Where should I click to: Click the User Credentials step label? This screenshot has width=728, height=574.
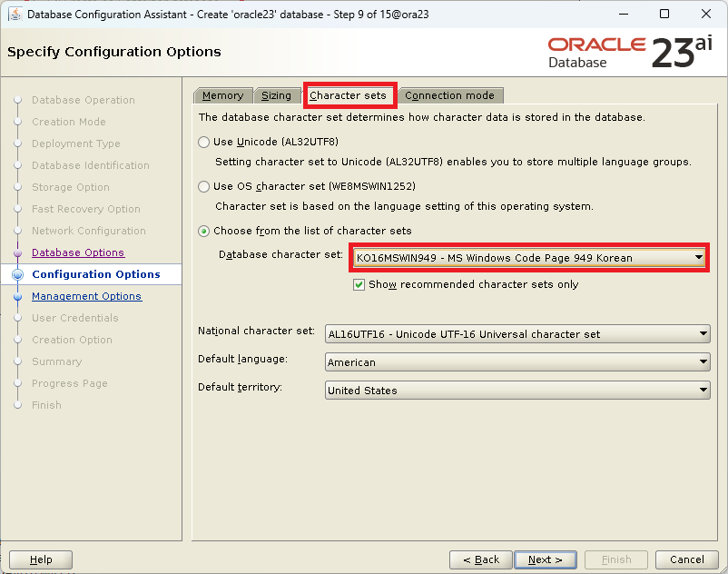pyautogui.click(x=74, y=318)
